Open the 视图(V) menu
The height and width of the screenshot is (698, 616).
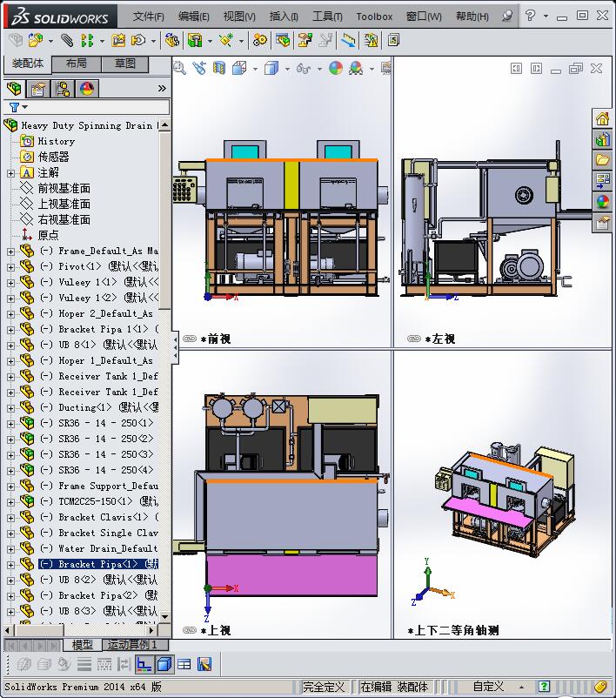(239, 17)
